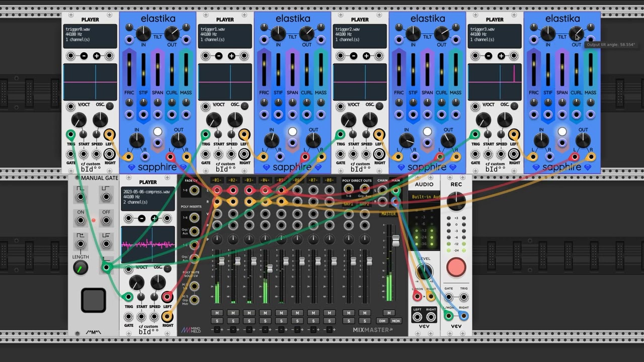
Task: Click minus button on 2023-05-06-compress.wav Player
Action: coord(141,218)
